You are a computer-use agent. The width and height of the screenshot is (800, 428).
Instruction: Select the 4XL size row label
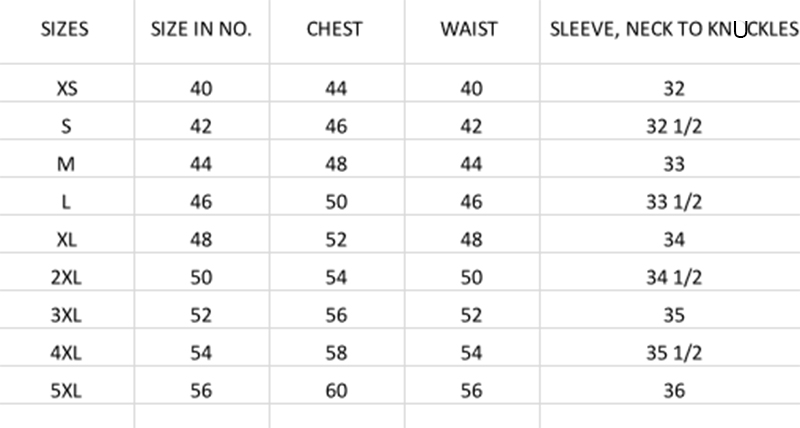[67, 354]
